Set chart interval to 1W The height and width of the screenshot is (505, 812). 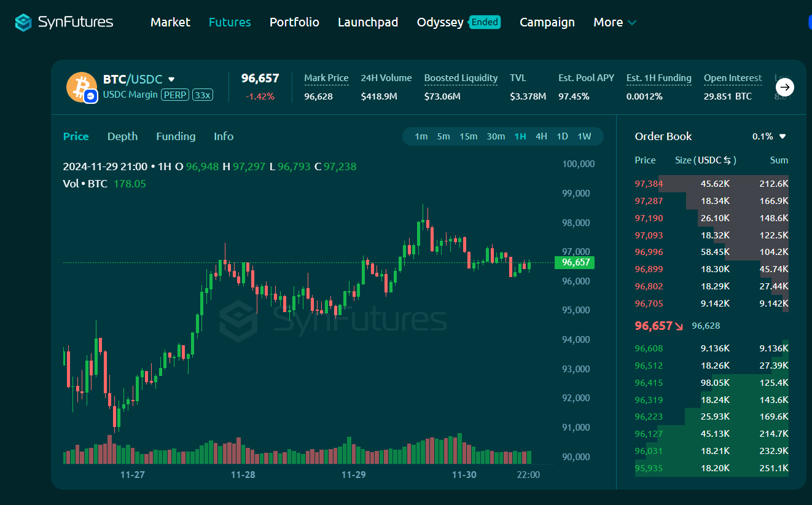[584, 136]
